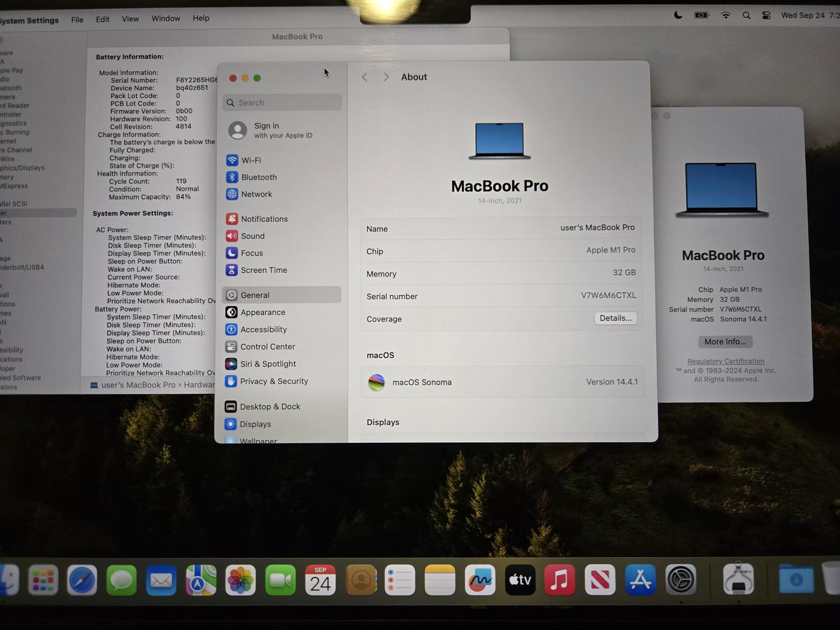
Task: Open Music from the Dock
Action: tap(559, 580)
